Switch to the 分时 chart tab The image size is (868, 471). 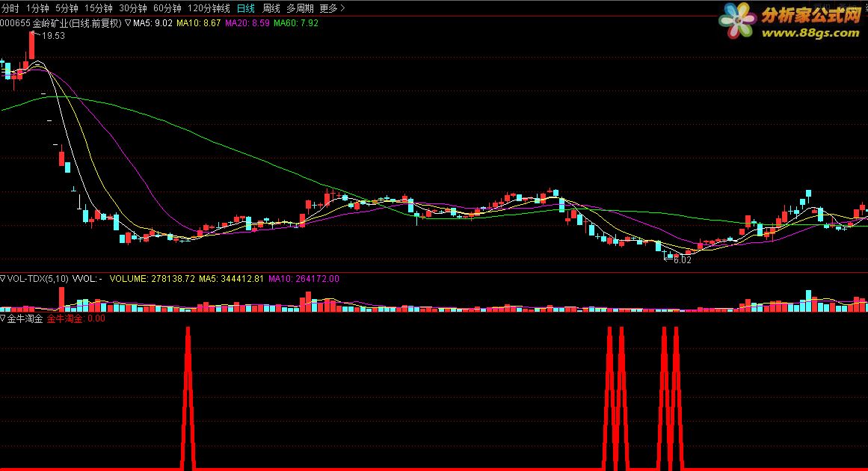point(10,8)
